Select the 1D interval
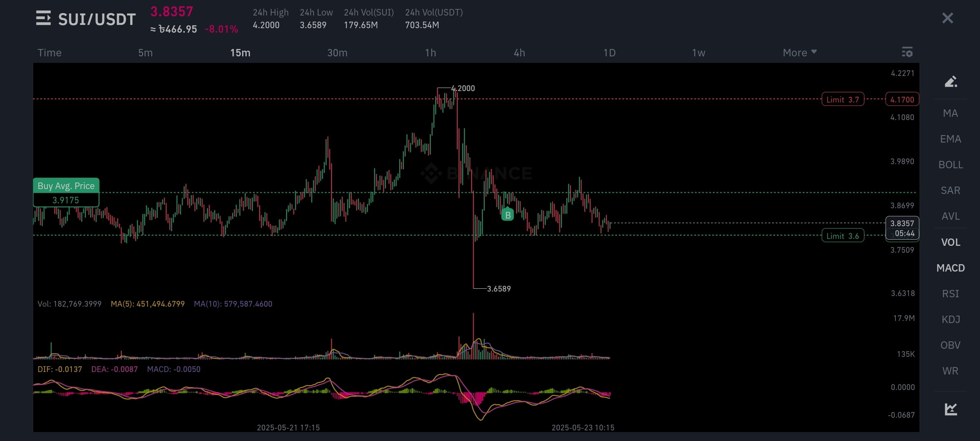Screen dimensions: 980x441 [x=609, y=53]
